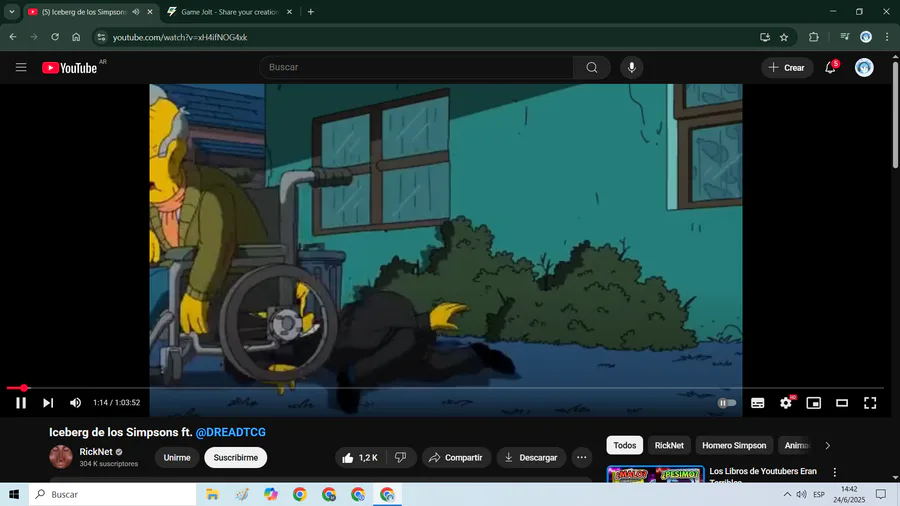Seek along the red video progress bar

point(445,388)
